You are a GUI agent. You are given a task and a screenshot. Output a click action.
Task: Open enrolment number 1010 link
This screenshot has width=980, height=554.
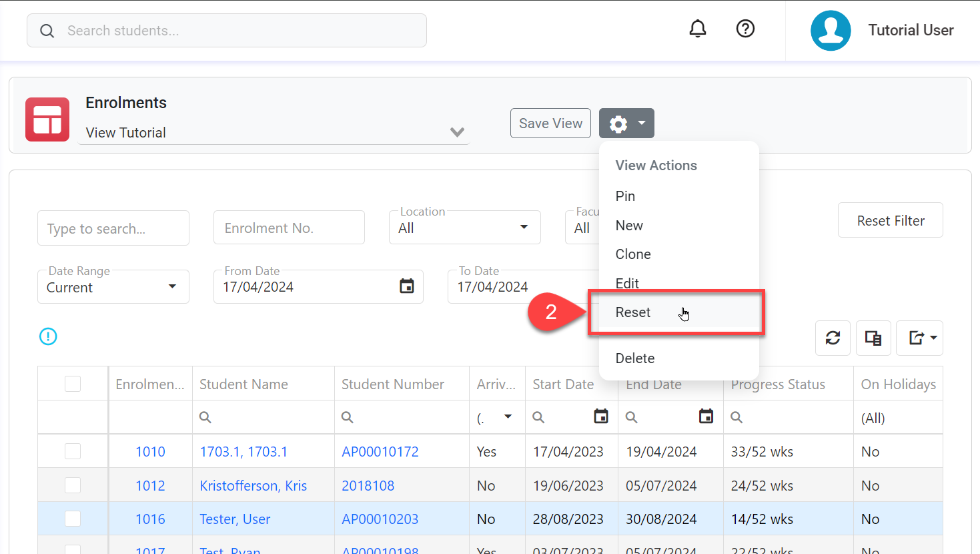150,452
